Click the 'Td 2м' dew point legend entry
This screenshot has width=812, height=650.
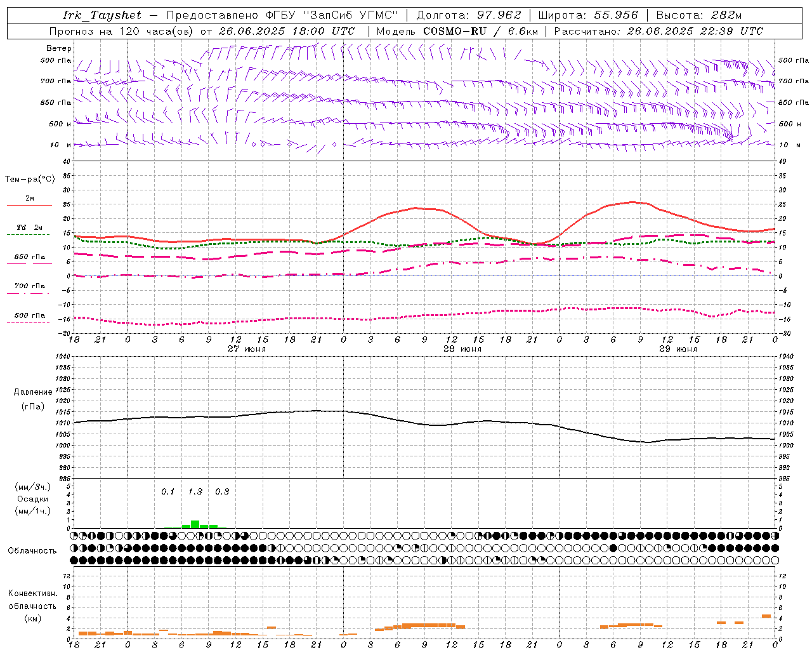(30, 227)
